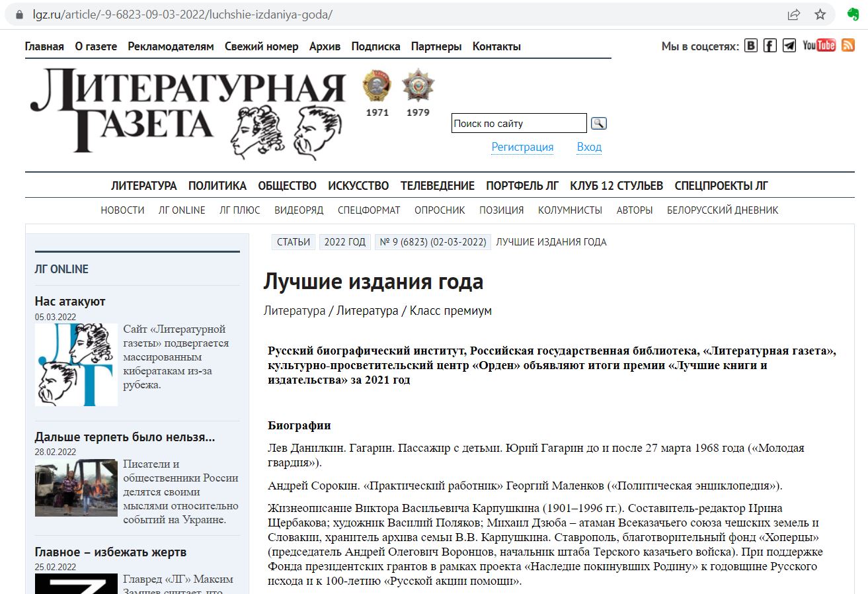Go to the СПЕЦПРОЕКТЫ ЛГ section

coord(721,186)
